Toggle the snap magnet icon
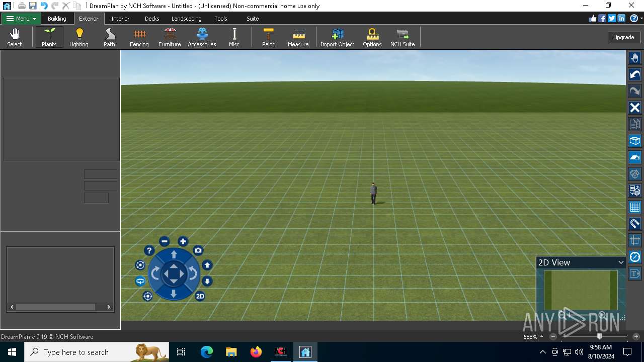This screenshot has height=362, width=644. (x=635, y=224)
